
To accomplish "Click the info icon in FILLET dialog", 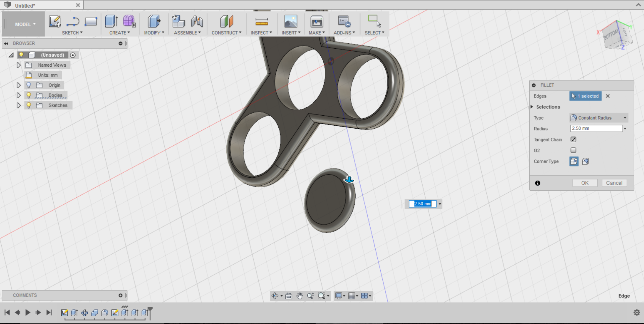I will [x=538, y=183].
